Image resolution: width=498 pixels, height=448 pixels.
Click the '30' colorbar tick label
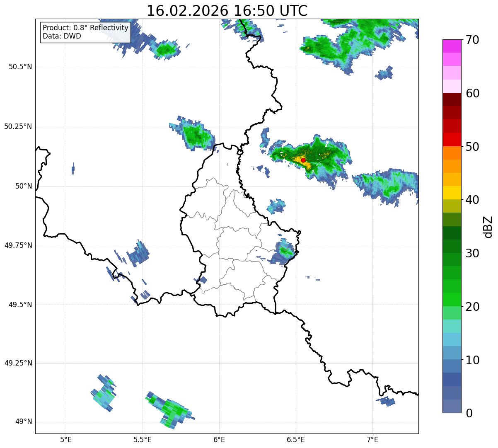pos(472,253)
